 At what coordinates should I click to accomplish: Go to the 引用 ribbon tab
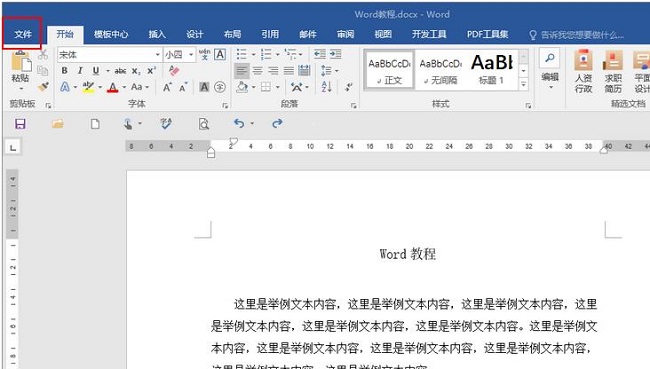270,34
